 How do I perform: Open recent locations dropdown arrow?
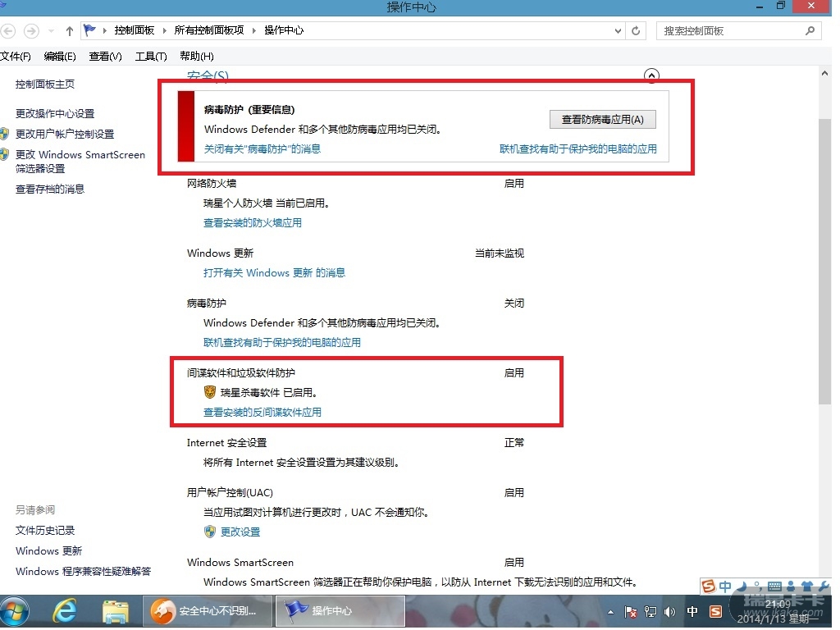[51, 31]
